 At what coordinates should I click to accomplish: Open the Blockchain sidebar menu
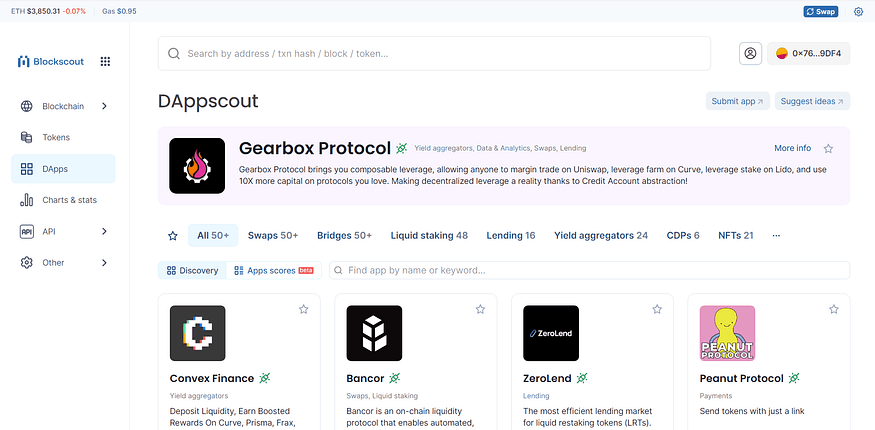click(x=63, y=106)
